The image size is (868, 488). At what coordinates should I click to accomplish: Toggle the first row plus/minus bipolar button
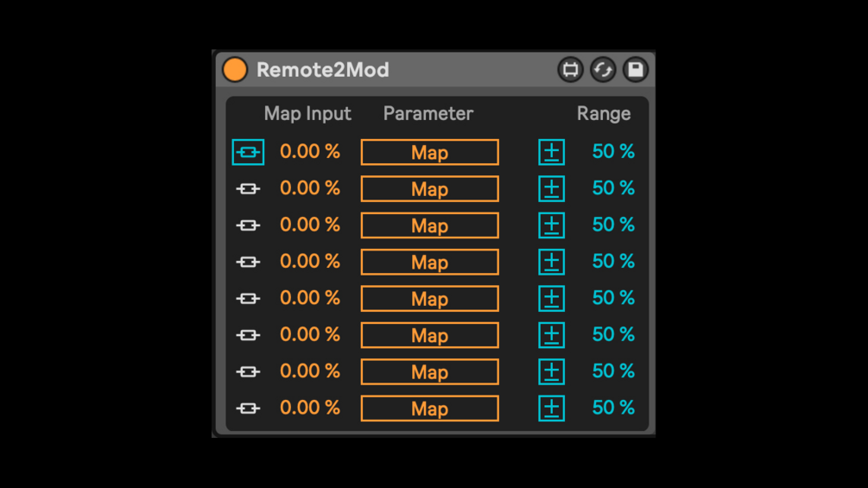coord(551,152)
